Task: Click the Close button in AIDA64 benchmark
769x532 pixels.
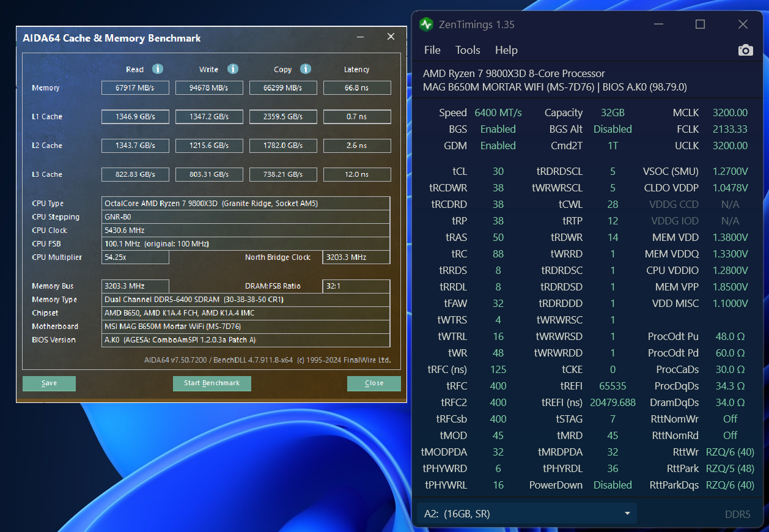Action: (x=374, y=383)
